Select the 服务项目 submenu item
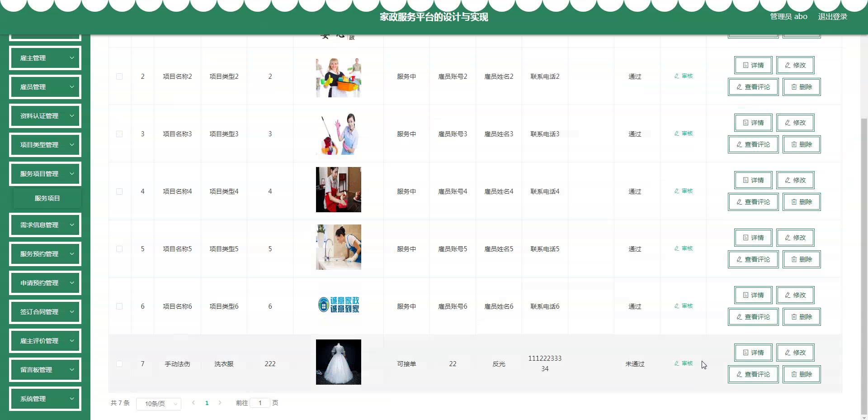This screenshot has height=420, width=868. click(47, 198)
